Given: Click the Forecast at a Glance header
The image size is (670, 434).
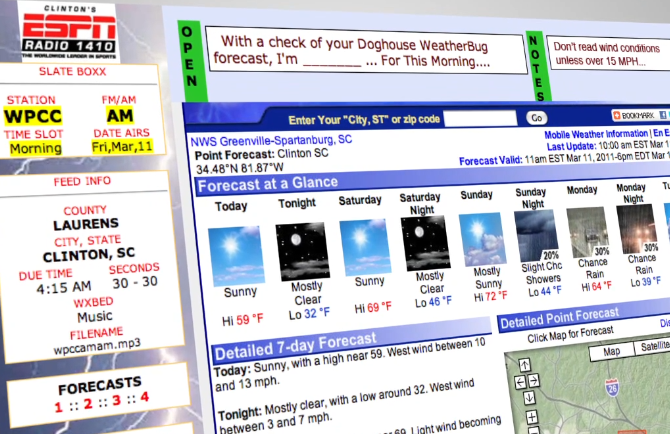Looking at the screenshot, I should coord(268,184).
